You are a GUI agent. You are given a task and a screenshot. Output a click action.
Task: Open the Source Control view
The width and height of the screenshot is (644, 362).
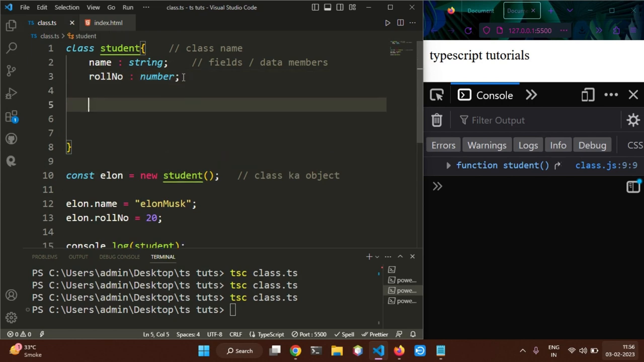pyautogui.click(x=11, y=70)
